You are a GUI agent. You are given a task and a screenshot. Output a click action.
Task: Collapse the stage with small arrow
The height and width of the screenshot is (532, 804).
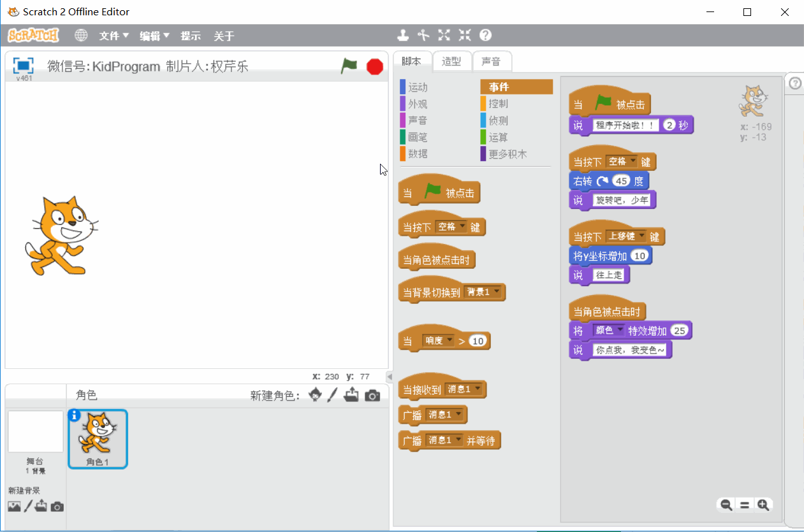pyautogui.click(x=390, y=377)
